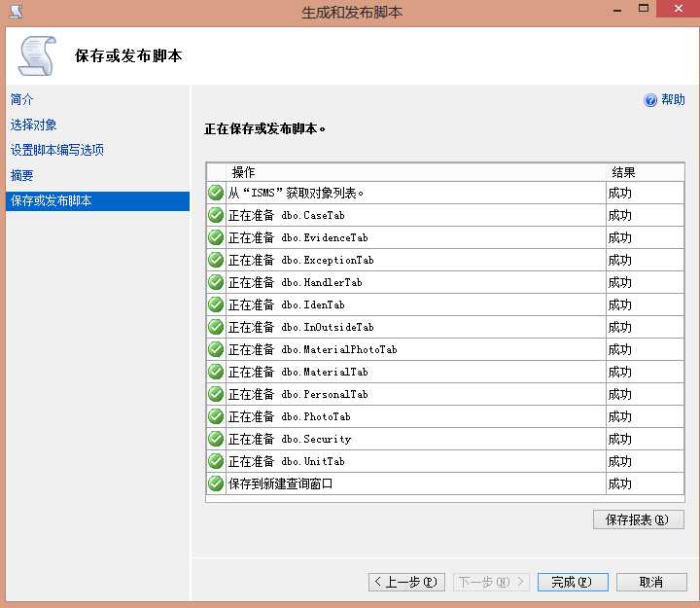Image resolution: width=700 pixels, height=608 pixels.
Task: Click the green check icon for dbo.HandlerTab
Action: [x=216, y=282]
